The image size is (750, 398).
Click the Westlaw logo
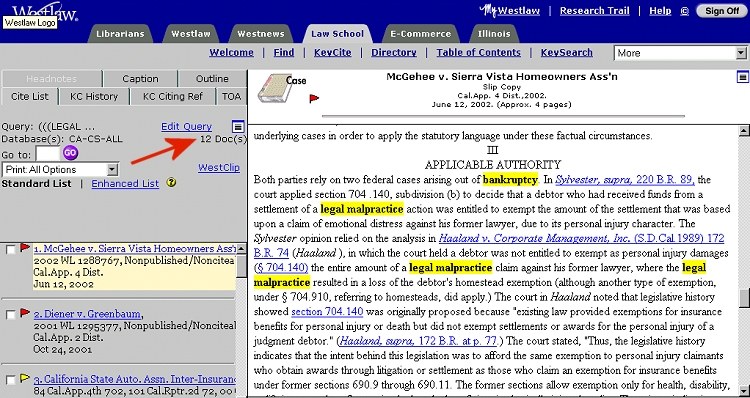tap(44, 13)
